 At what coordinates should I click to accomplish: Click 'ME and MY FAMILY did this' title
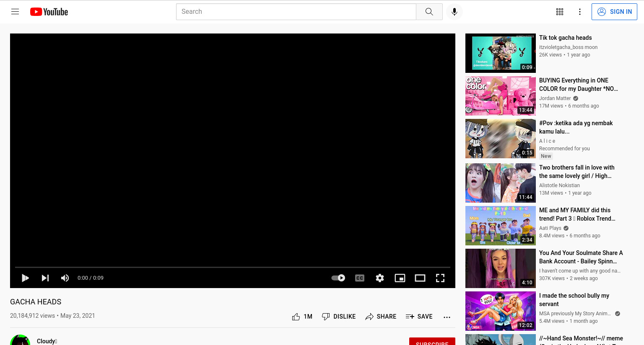(577, 214)
